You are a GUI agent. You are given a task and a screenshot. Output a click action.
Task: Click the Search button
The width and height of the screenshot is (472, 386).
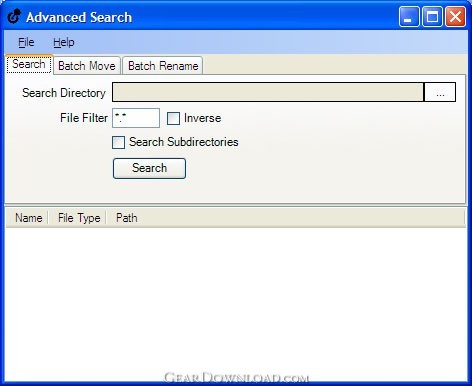149,168
